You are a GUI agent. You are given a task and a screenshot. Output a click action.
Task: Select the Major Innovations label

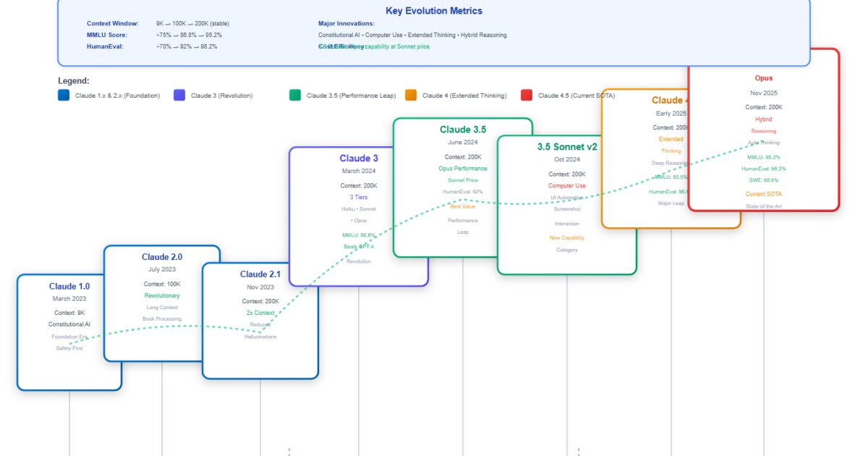(x=346, y=24)
